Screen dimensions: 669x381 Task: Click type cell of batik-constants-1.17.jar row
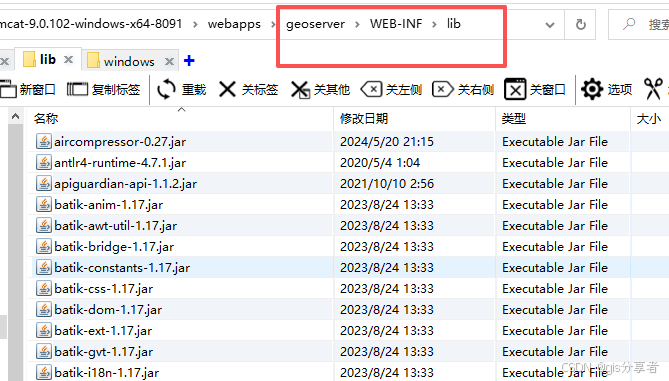555,268
